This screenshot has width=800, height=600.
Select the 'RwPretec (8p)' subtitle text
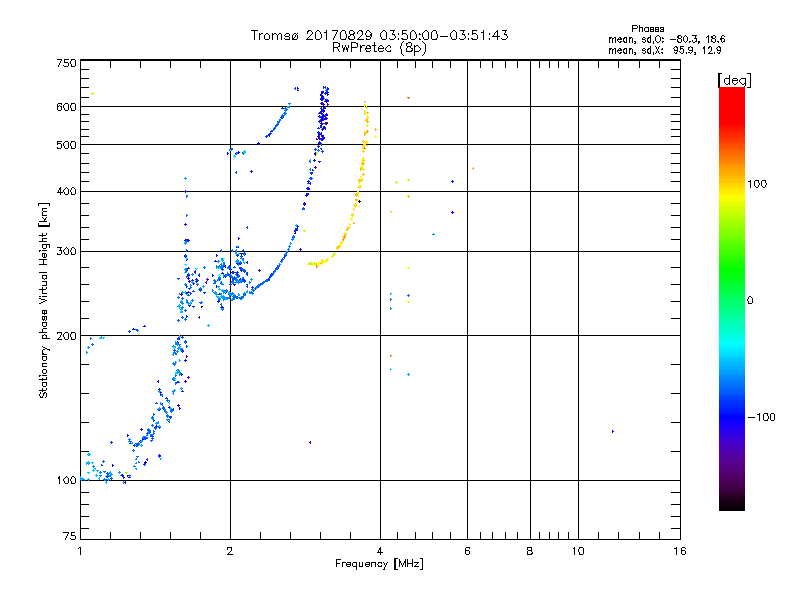click(379, 48)
